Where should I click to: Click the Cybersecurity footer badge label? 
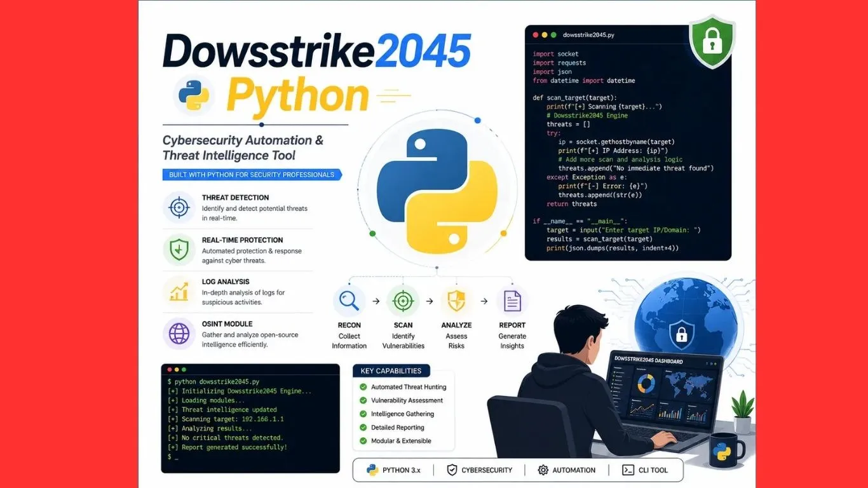(x=487, y=470)
